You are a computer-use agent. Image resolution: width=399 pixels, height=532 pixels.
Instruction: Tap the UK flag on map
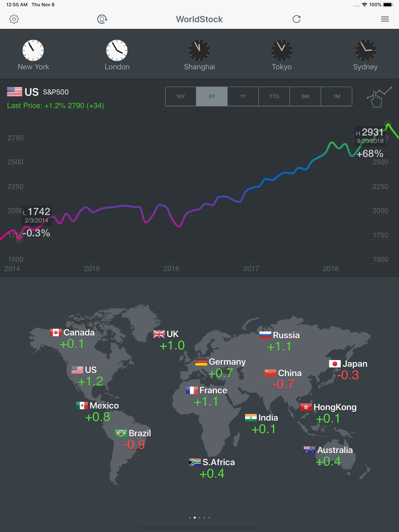click(159, 334)
